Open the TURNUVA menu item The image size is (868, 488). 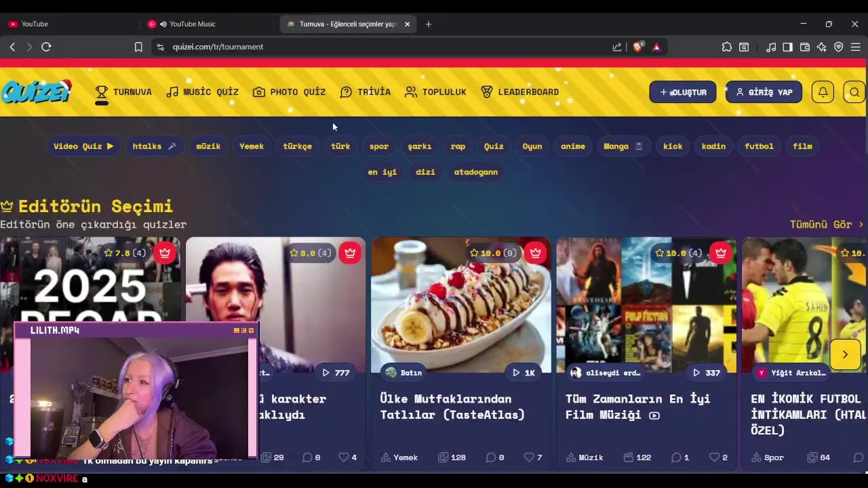tap(123, 92)
